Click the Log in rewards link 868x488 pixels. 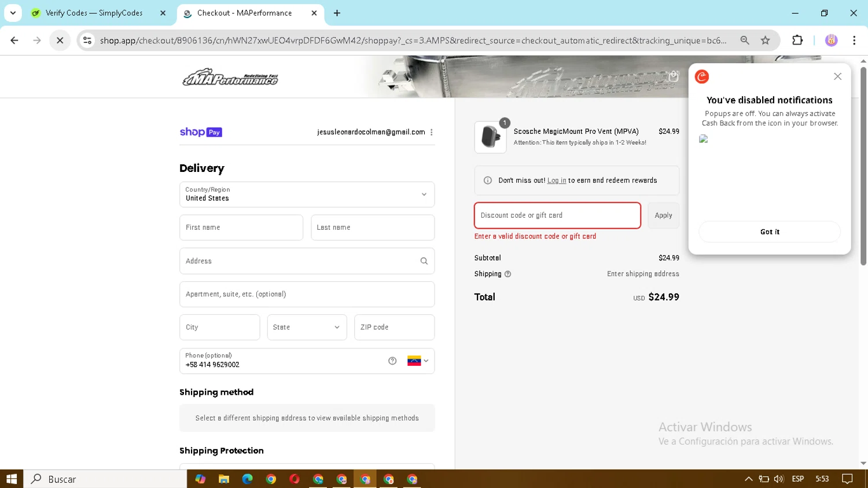[x=557, y=181]
